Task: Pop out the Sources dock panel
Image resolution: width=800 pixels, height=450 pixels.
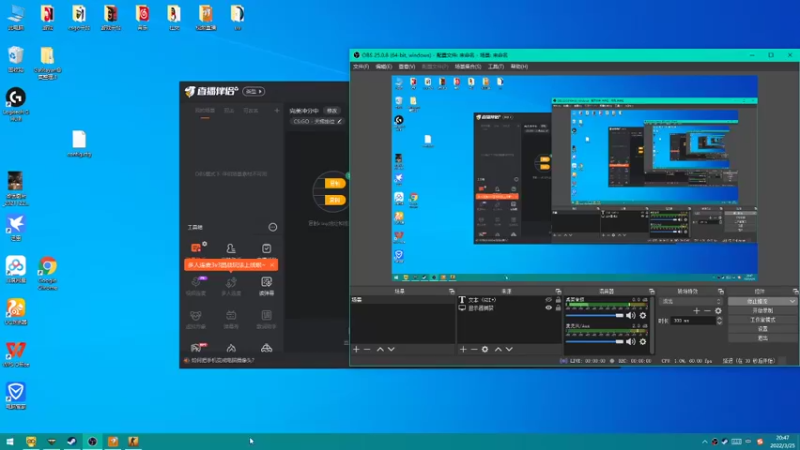Action: coord(558,291)
